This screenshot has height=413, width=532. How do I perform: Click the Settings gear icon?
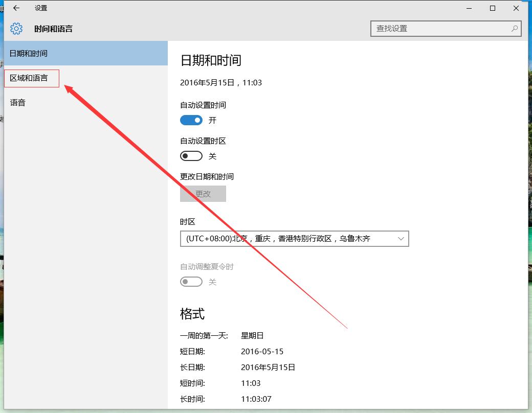(16, 29)
